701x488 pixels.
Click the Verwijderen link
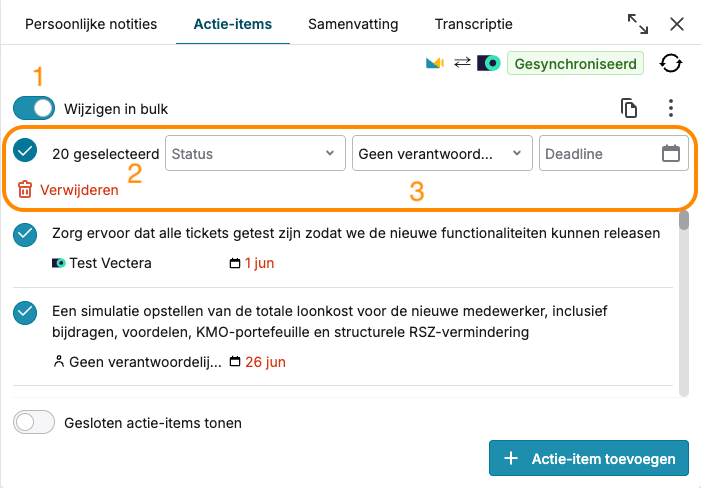[79, 190]
